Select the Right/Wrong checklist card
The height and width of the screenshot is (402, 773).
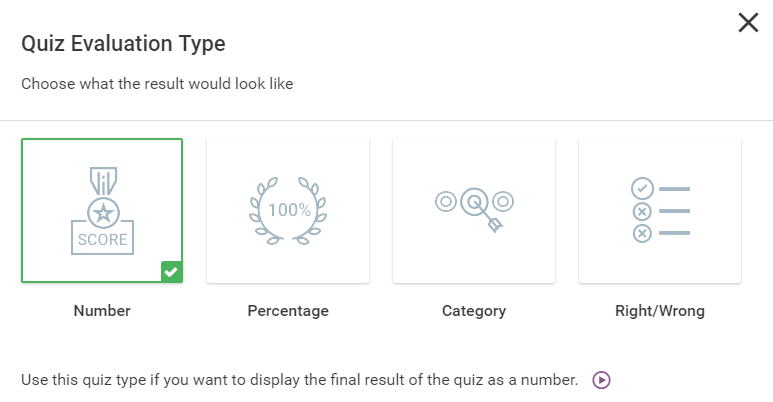[660, 211]
